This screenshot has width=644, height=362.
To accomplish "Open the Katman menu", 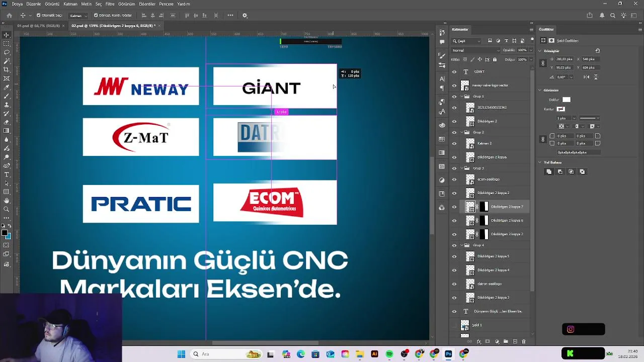I will click(70, 4).
